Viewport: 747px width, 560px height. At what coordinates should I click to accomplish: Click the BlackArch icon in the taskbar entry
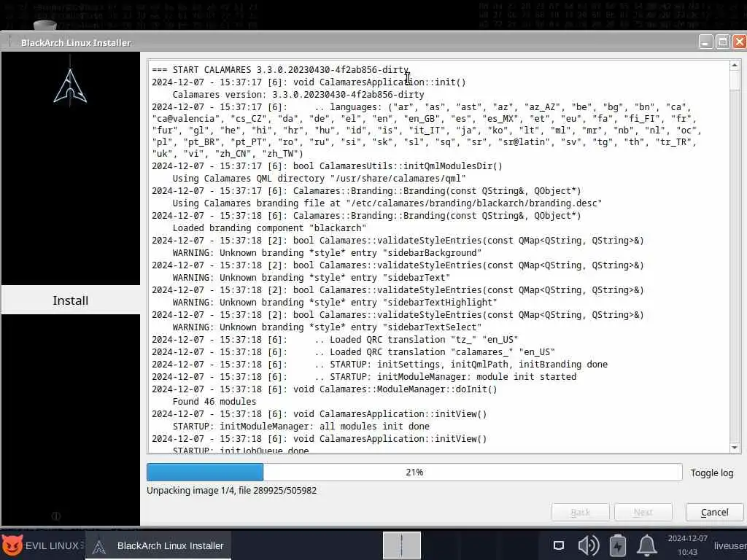pyautogui.click(x=99, y=546)
